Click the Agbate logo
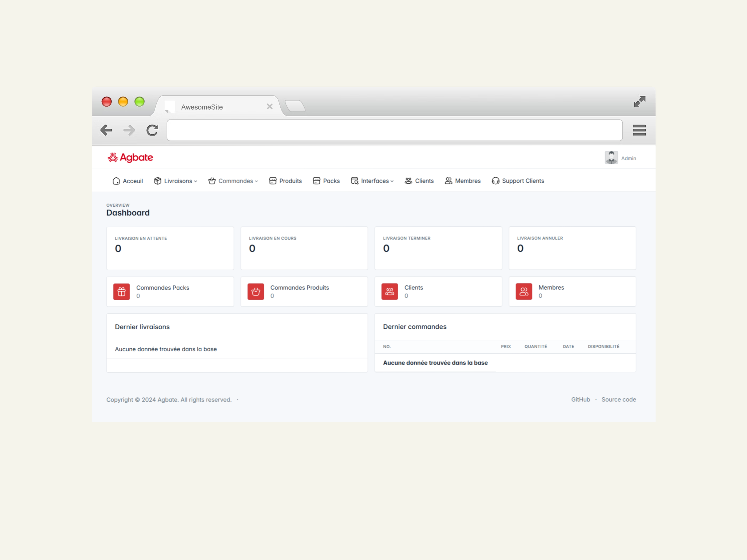This screenshot has height=560, width=747. coord(130,158)
